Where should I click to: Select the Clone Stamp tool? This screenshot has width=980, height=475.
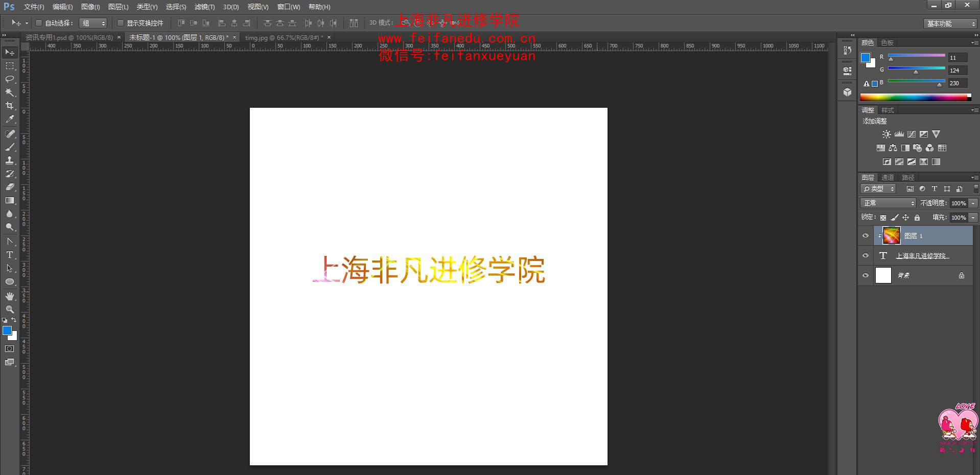10,160
